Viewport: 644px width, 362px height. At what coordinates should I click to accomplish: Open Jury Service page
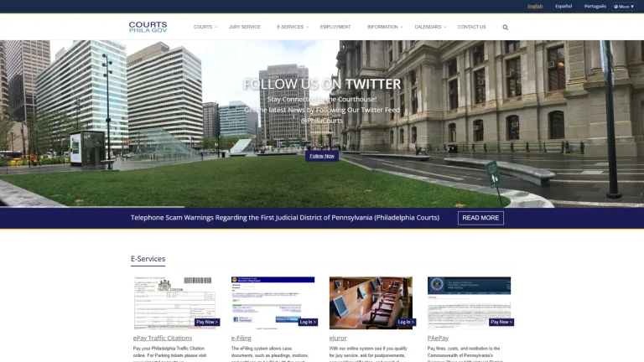(x=245, y=27)
